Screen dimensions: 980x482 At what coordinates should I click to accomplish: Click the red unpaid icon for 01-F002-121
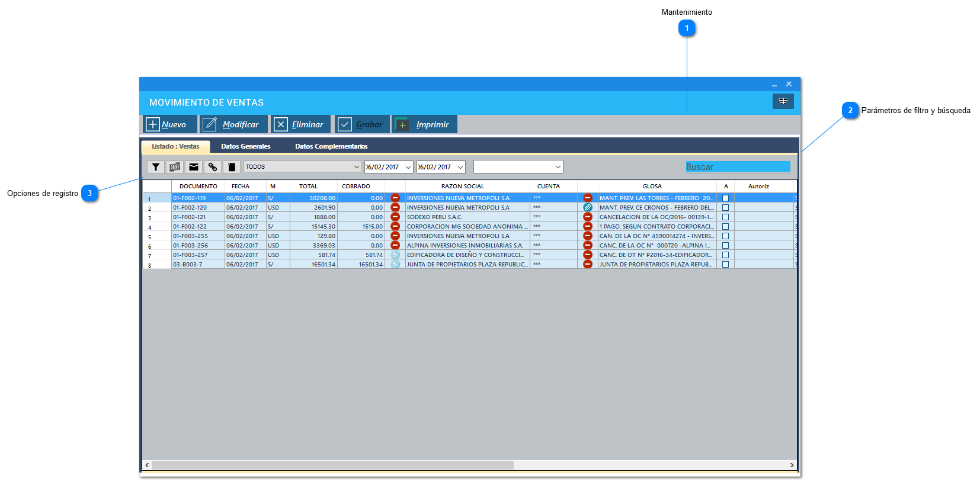click(395, 217)
